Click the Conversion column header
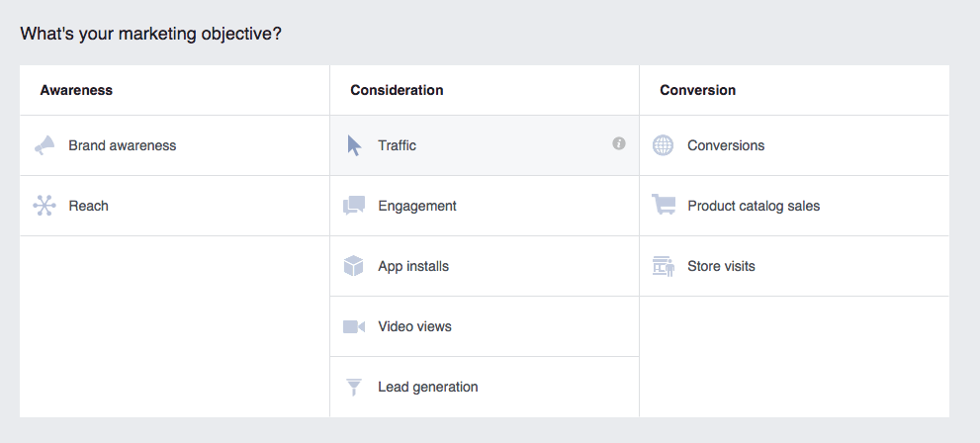 (697, 90)
